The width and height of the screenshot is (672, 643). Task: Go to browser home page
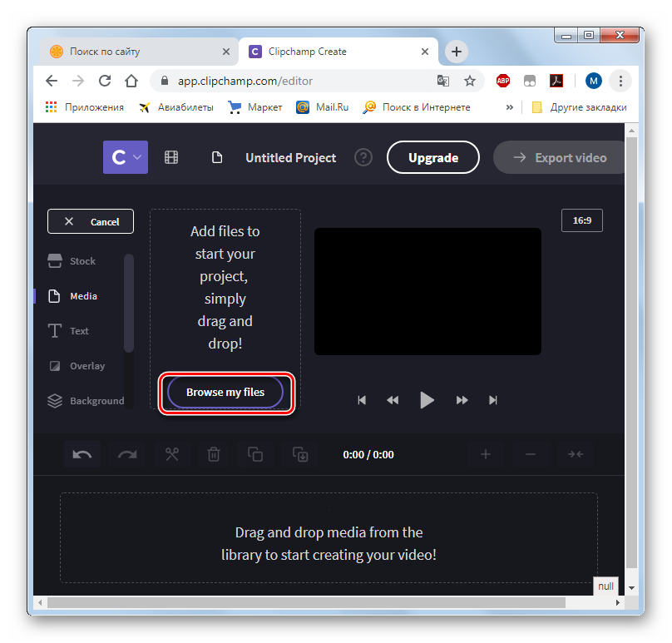(131, 81)
